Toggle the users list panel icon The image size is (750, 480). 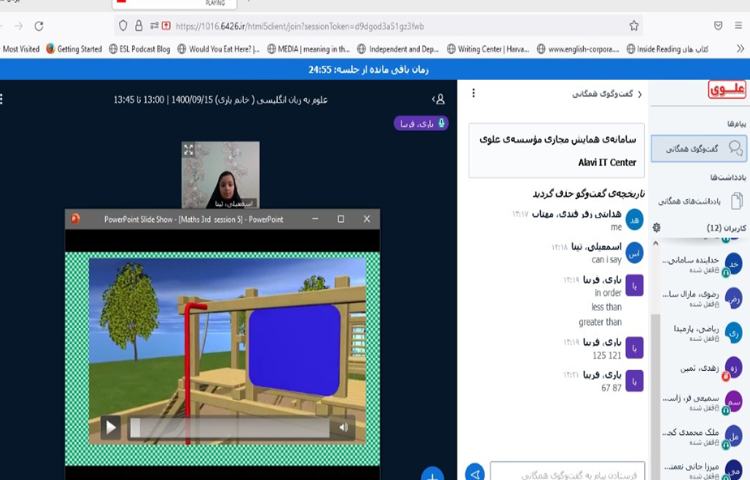click(439, 99)
